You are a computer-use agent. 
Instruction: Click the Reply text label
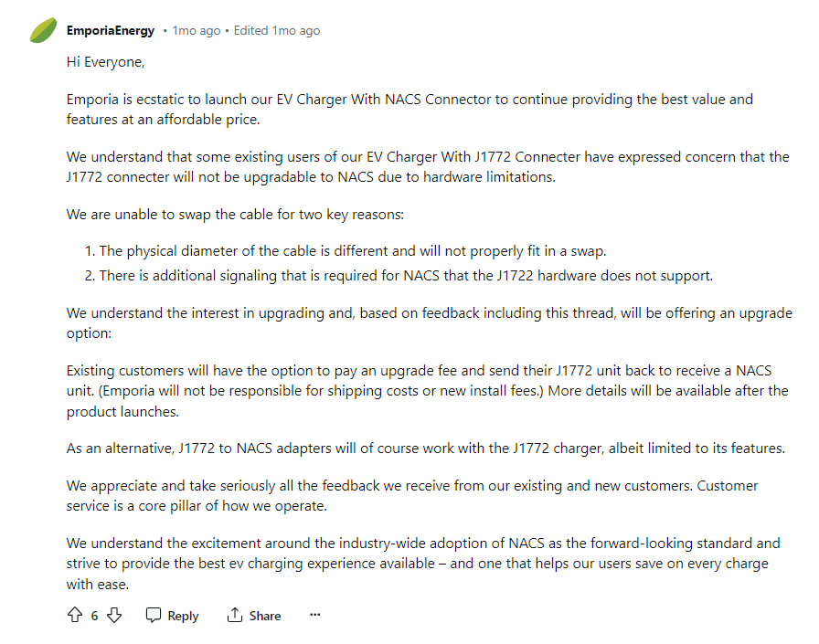pos(183,616)
